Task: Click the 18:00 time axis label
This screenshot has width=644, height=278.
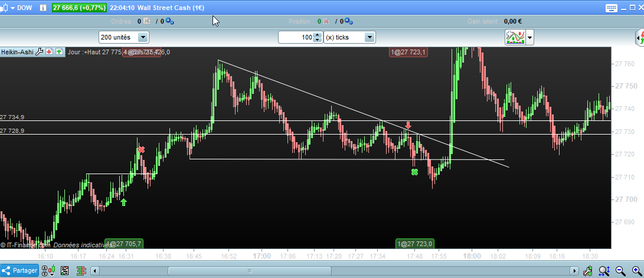Action: [472, 256]
